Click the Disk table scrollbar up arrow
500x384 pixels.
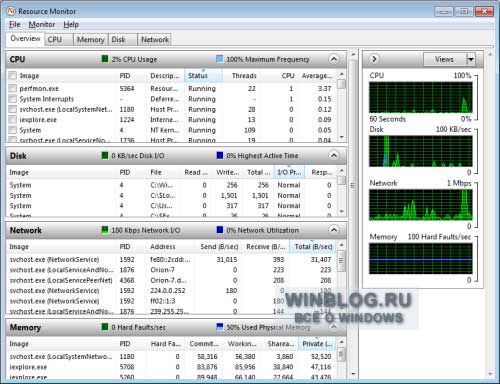[341, 170]
